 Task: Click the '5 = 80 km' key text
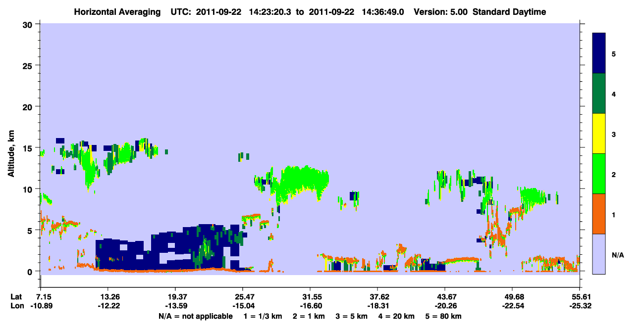444,316
